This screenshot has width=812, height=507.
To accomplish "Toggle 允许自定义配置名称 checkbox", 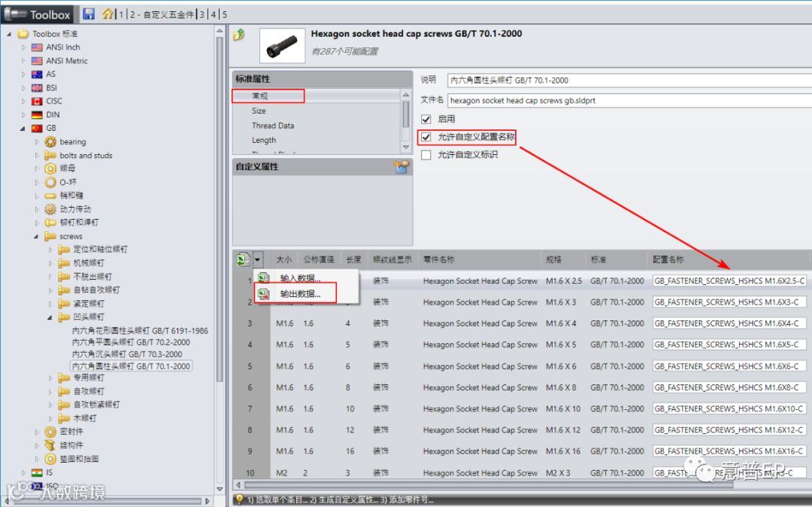I will pyautogui.click(x=426, y=137).
